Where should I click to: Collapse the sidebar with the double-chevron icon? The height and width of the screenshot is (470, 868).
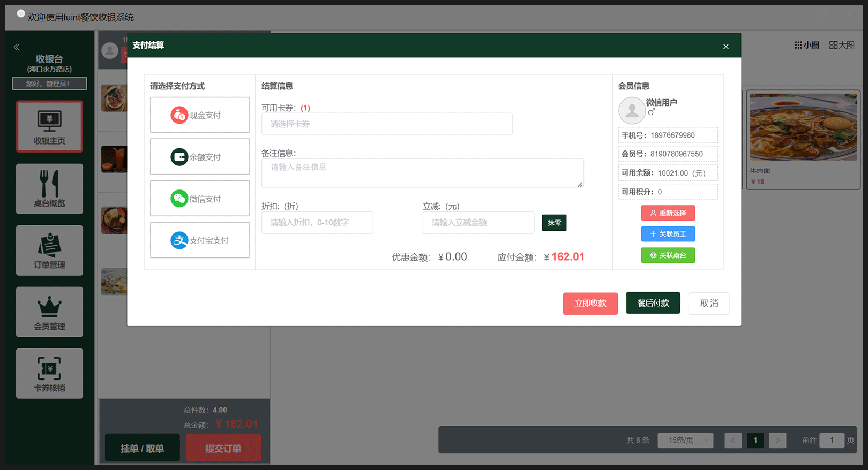point(17,47)
